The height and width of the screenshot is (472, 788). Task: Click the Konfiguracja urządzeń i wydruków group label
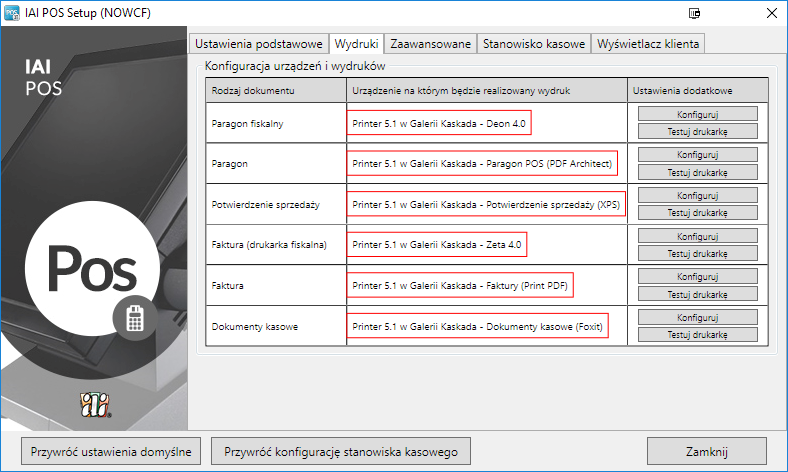[x=295, y=66]
